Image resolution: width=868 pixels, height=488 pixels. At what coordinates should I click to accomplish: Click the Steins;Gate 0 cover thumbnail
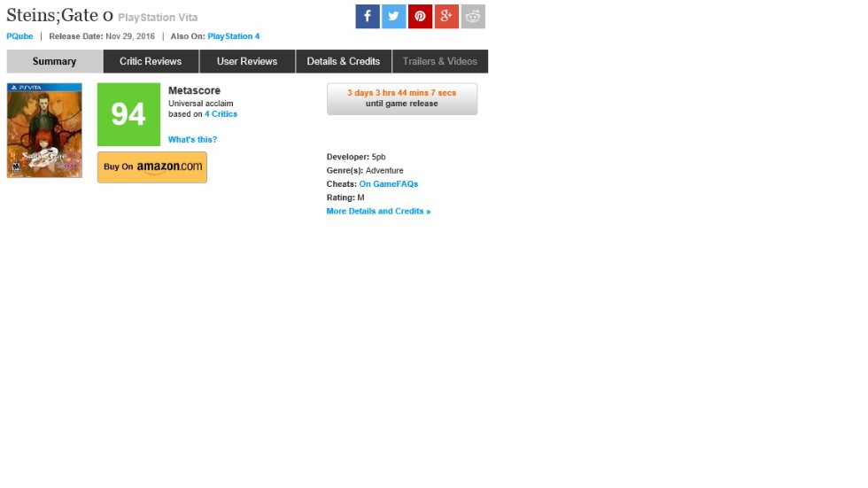(44, 130)
